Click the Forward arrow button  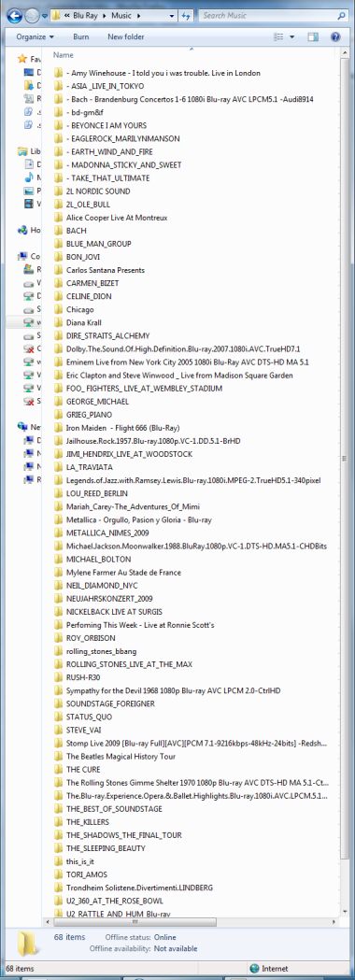32,16
